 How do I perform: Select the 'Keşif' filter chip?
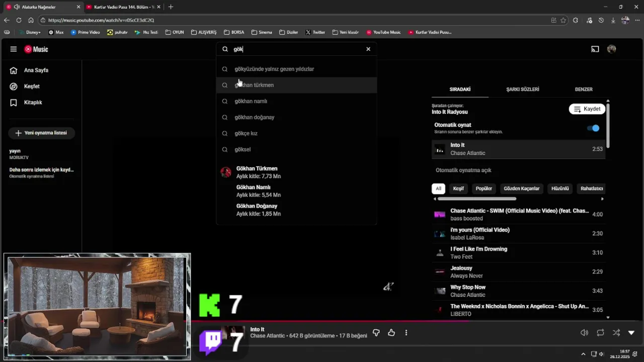(458, 189)
